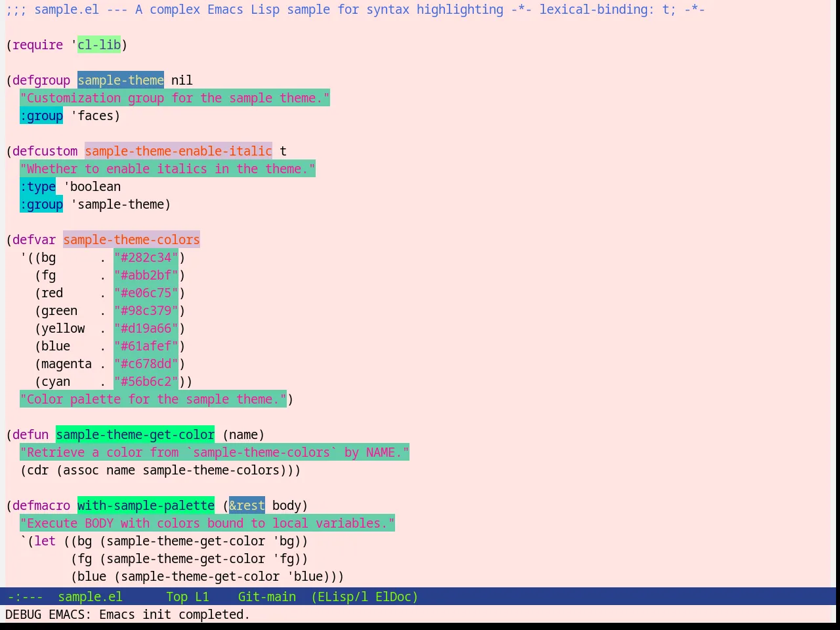Click the defvar keyword
The height and width of the screenshot is (630, 840).
click(34, 240)
